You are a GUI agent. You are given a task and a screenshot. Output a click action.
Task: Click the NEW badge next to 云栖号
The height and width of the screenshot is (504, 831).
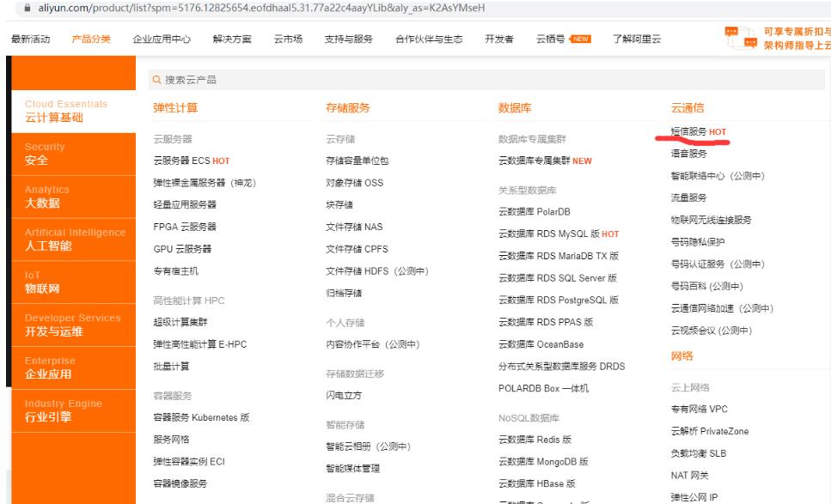point(581,39)
